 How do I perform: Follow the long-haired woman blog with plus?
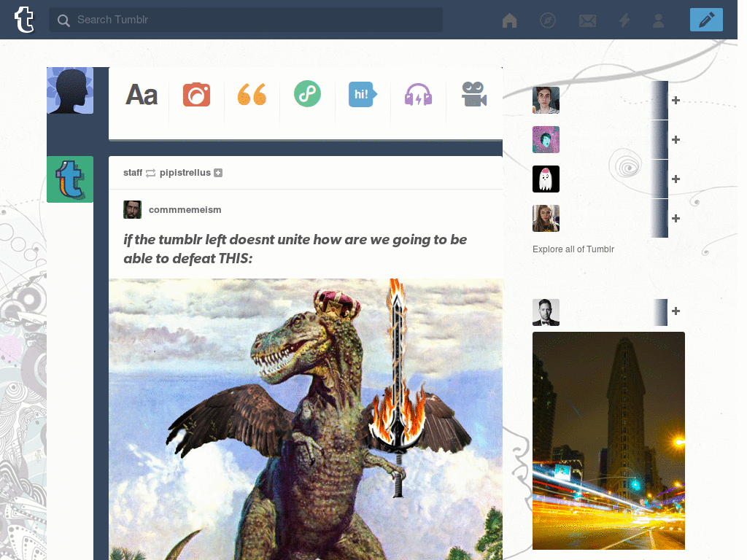pos(676,218)
